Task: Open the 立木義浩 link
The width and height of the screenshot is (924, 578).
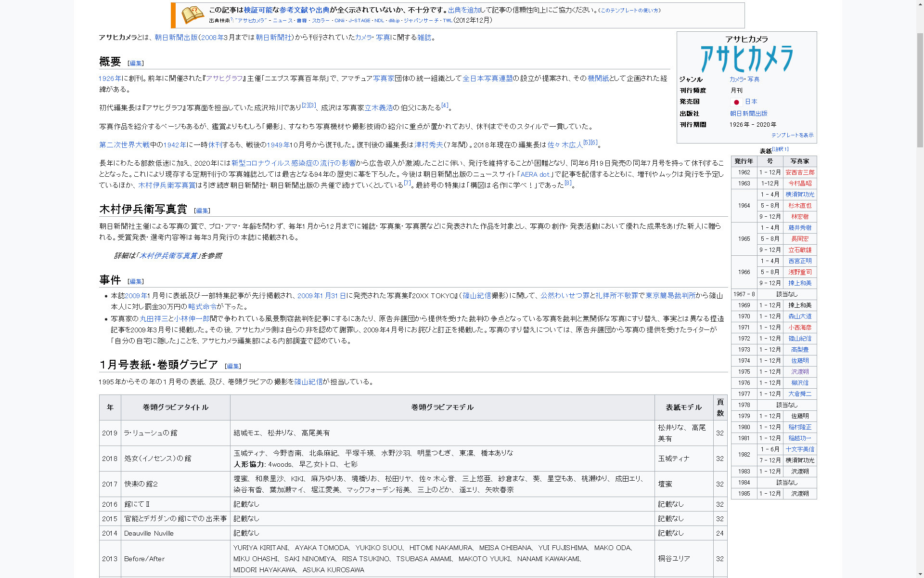Action: click(379, 108)
